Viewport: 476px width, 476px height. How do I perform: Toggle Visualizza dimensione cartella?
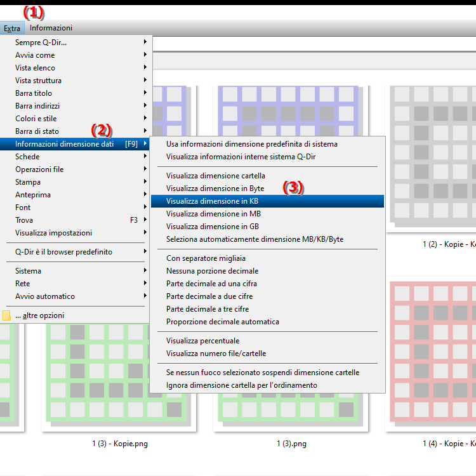tap(267, 176)
